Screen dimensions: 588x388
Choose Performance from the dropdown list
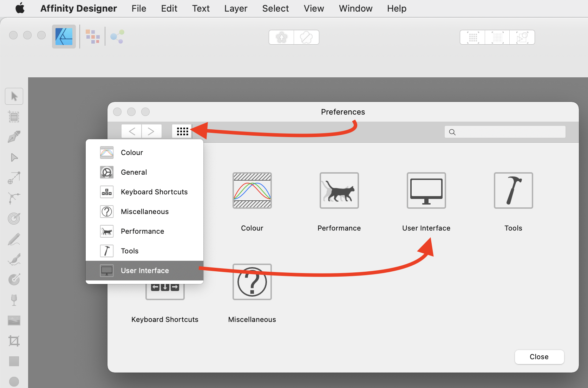tap(145, 231)
